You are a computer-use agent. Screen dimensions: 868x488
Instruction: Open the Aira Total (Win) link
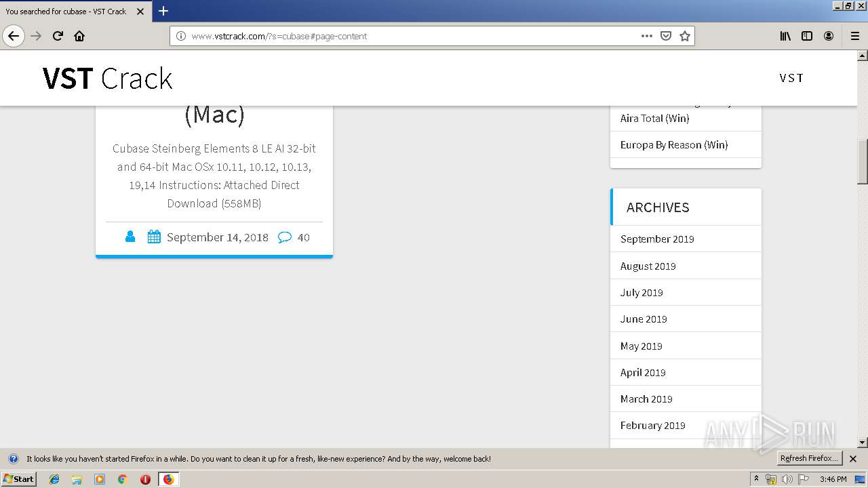point(654,118)
